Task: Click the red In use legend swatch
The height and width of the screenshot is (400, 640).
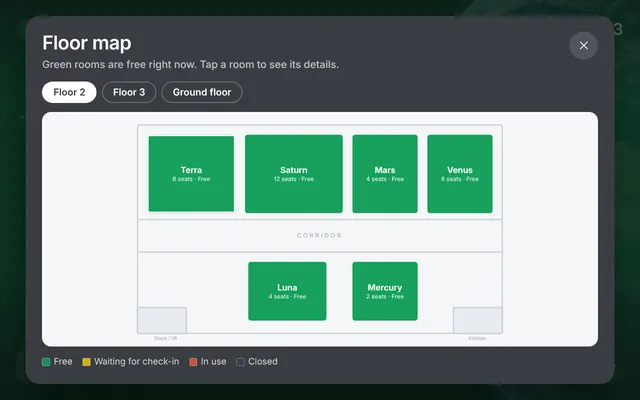Action: pyautogui.click(x=193, y=362)
